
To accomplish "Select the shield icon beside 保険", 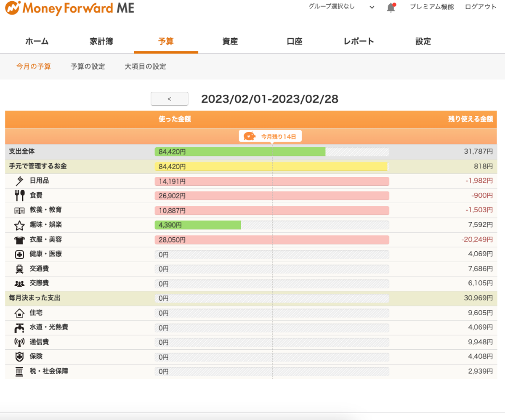I will pos(19,357).
